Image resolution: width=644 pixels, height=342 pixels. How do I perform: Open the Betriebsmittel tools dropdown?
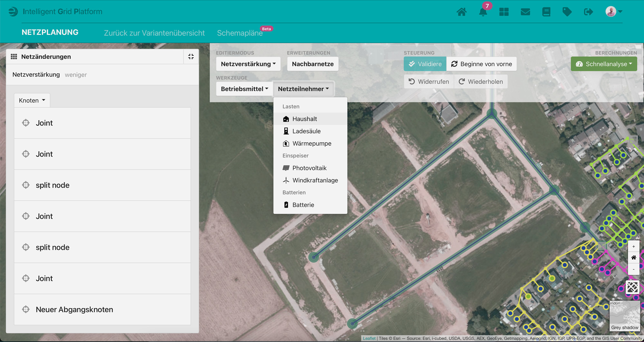click(x=244, y=89)
